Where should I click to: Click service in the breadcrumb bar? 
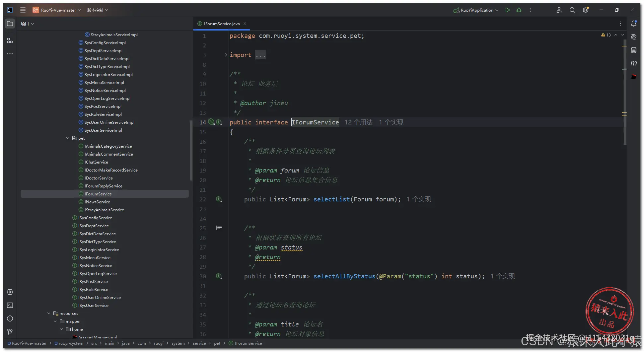click(x=199, y=343)
